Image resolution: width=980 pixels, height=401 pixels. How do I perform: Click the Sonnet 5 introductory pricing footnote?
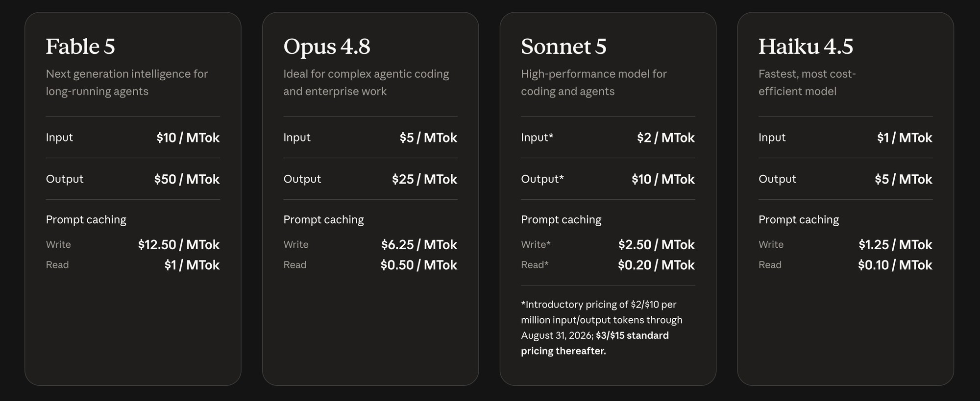tap(602, 328)
